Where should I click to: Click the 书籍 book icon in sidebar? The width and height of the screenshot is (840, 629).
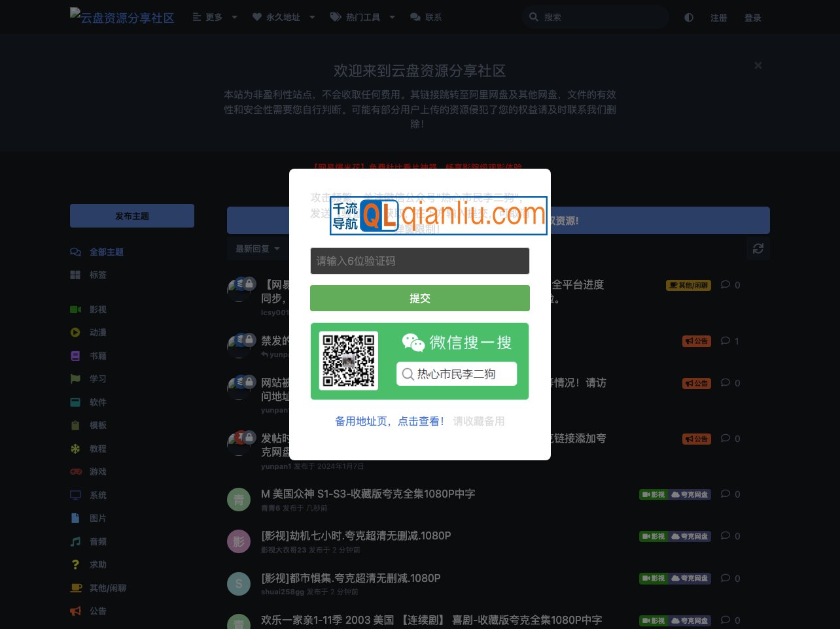(x=75, y=355)
